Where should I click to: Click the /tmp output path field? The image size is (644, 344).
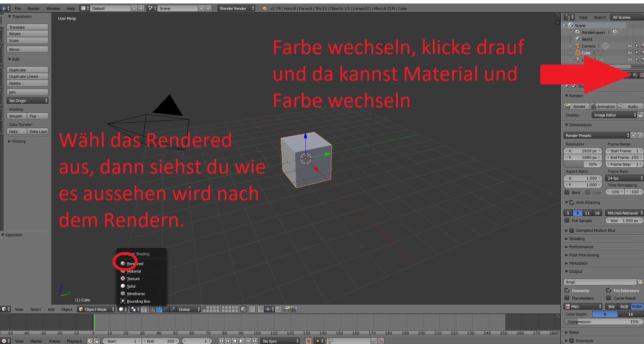point(600,282)
